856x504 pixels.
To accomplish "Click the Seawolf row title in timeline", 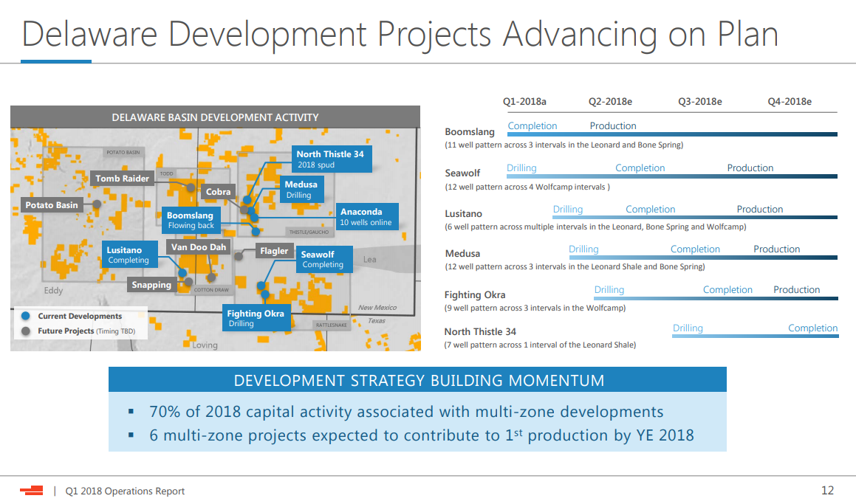I will 462,173.
